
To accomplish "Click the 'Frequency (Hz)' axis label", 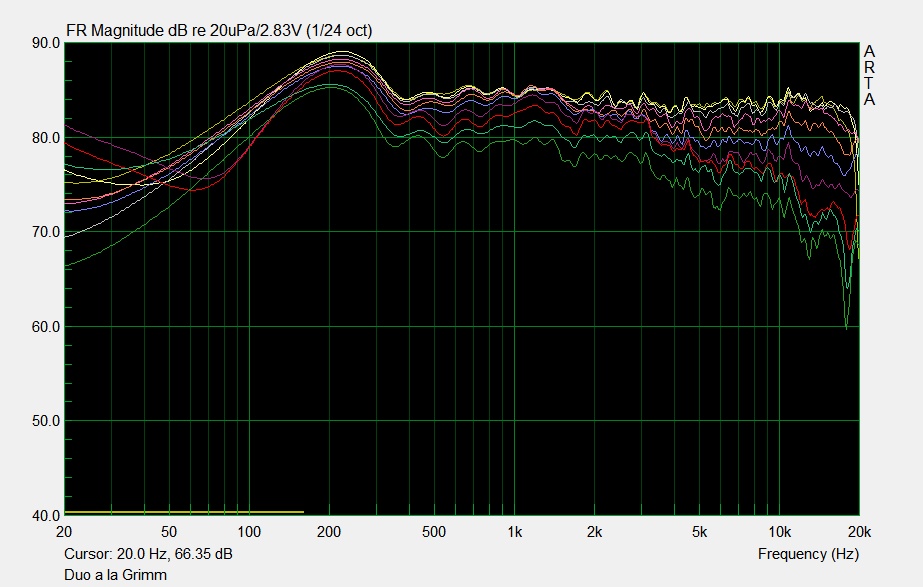I will (x=808, y=554).
